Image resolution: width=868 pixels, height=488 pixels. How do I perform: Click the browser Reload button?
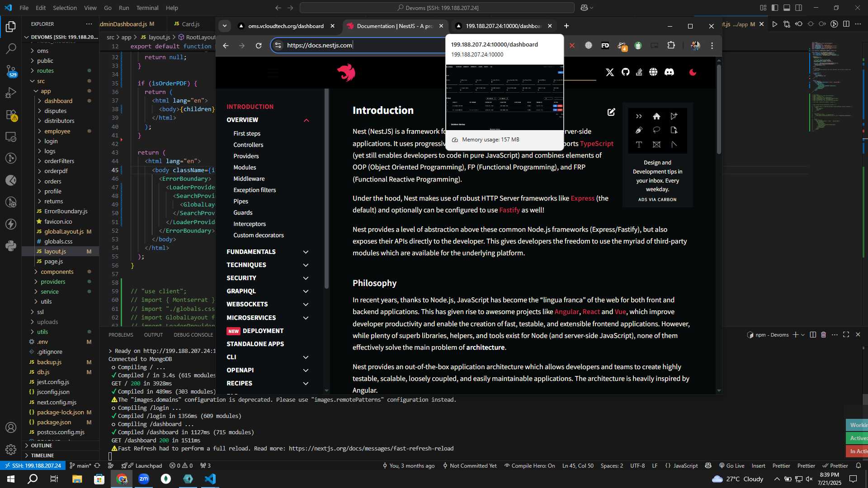(x=259, y=45)
